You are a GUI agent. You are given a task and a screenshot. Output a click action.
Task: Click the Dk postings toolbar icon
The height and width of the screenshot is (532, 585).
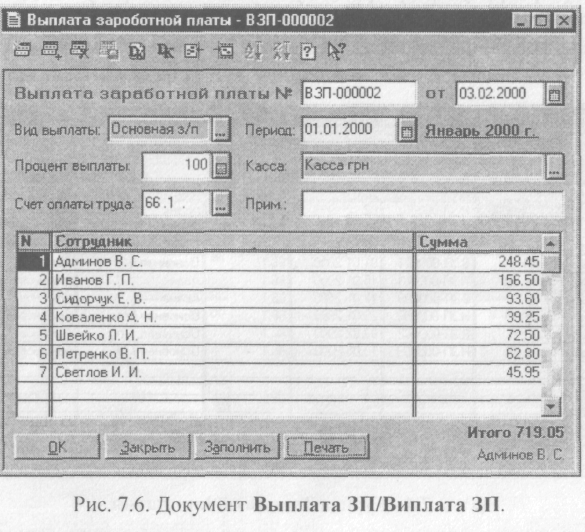click(165, 51)
